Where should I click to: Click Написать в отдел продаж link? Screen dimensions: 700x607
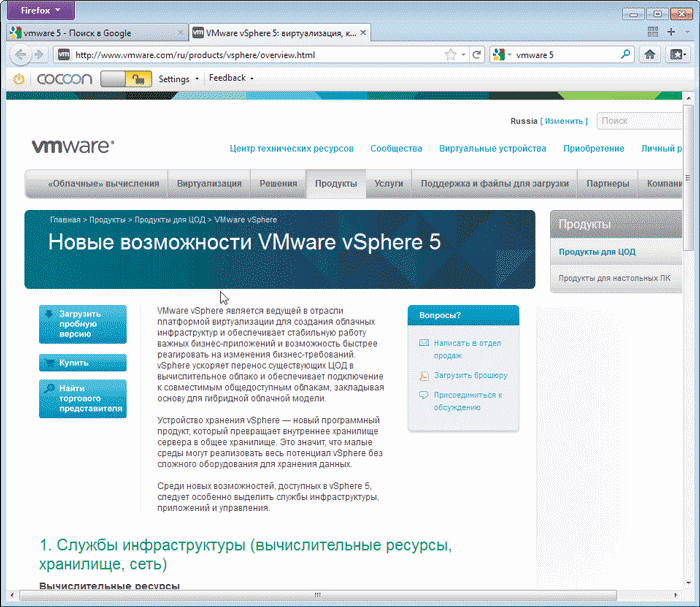[467, 349]
